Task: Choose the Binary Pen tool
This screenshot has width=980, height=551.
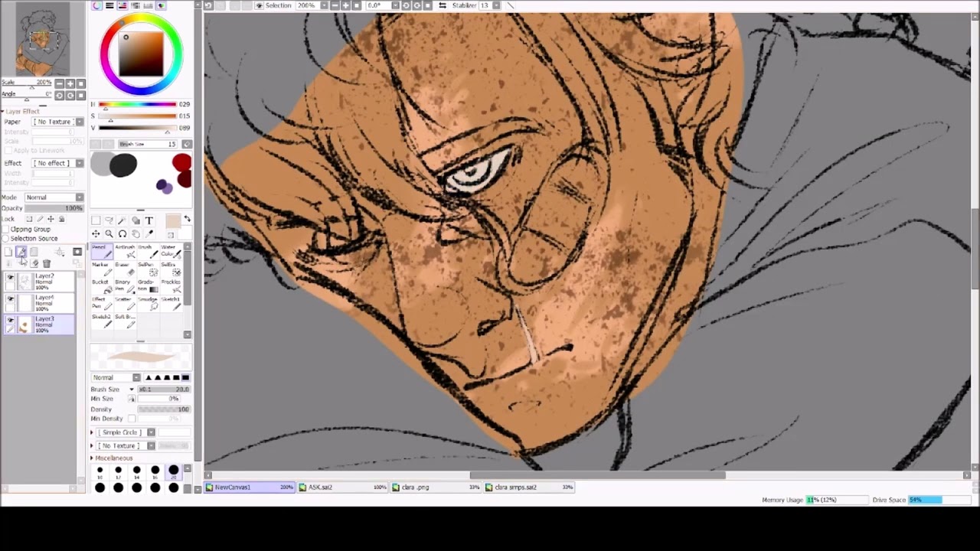Action: [125, 287]
